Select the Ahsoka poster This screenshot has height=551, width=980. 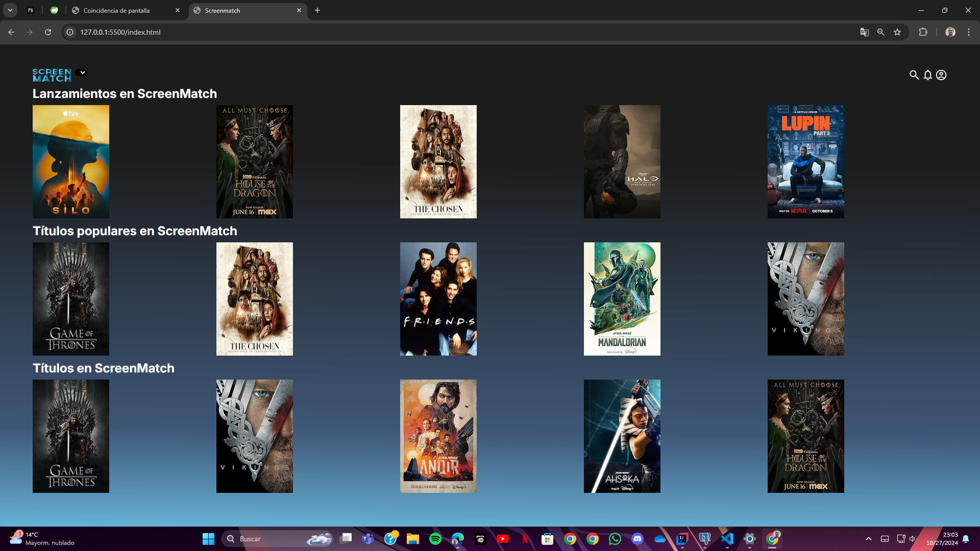coord(622,436)
